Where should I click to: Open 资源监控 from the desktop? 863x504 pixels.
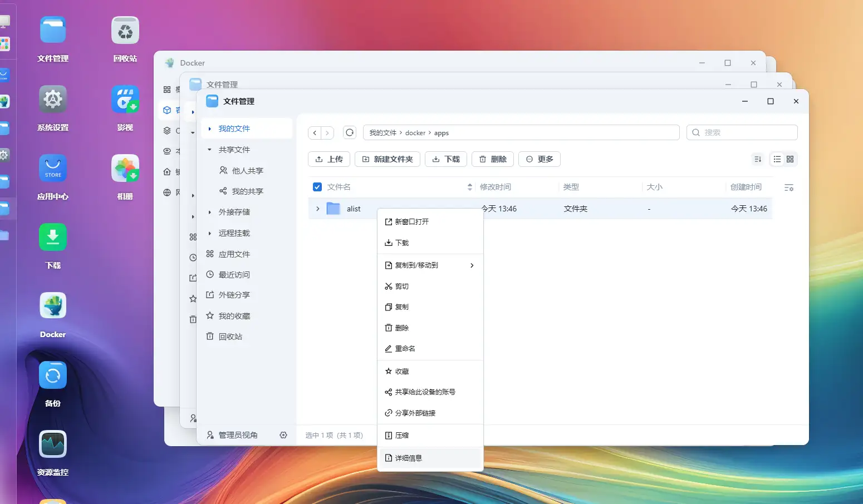pos(52,444)
